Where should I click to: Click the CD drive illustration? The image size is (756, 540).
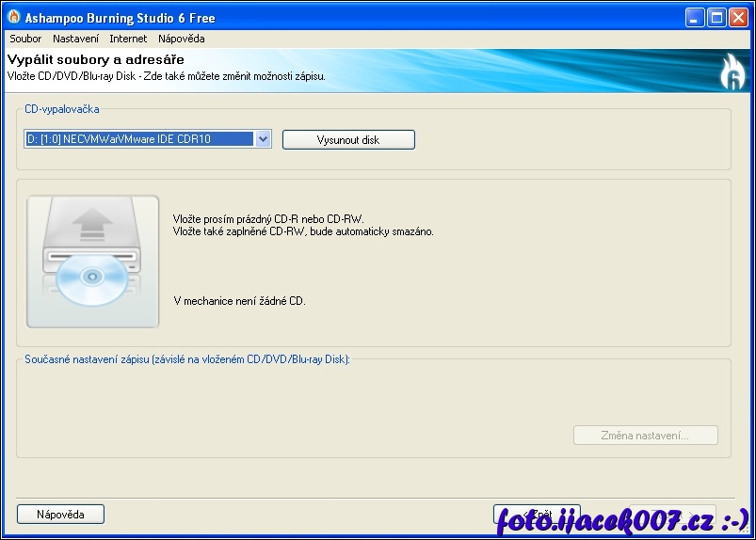[92, 262]
